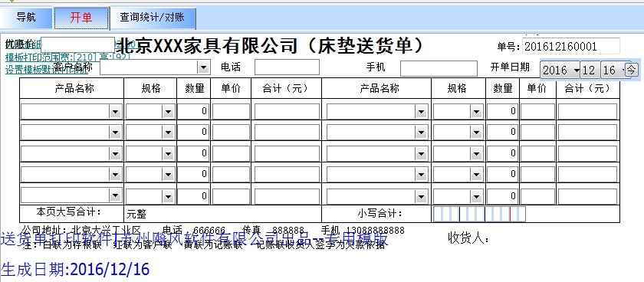Open the 开单 tab
The width and height of the screenshot is (644, 282).
pos(81,18)
